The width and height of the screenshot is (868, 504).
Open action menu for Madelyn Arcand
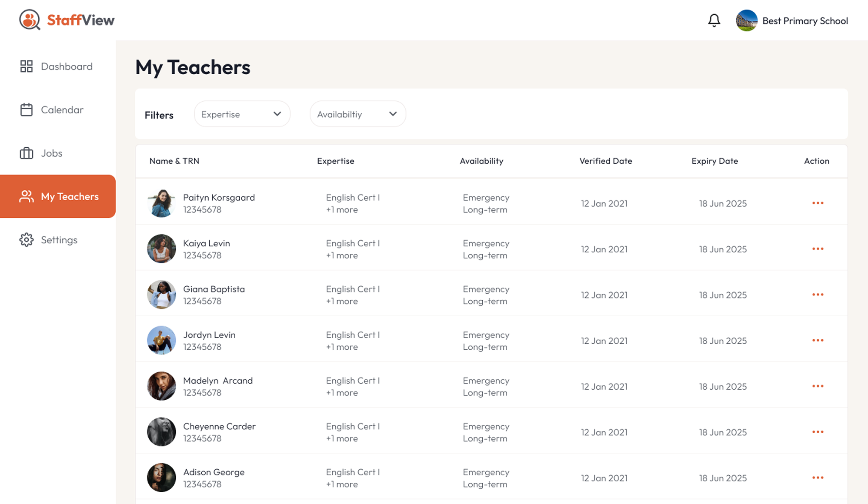tap(818, 386)
